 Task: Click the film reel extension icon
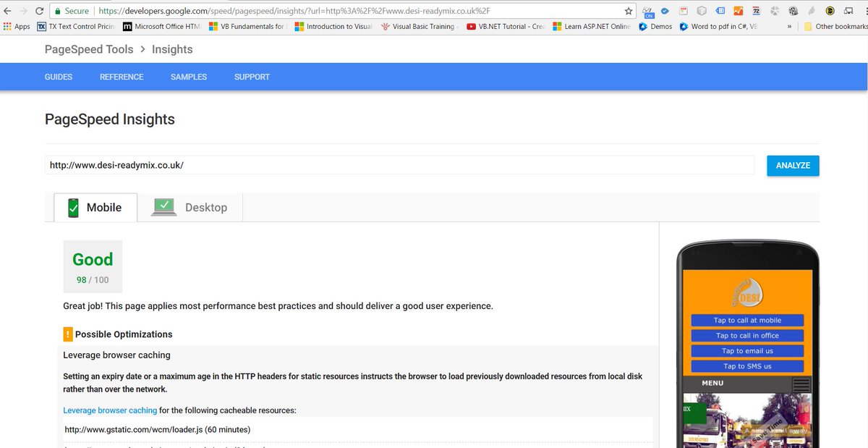[793, 11]
